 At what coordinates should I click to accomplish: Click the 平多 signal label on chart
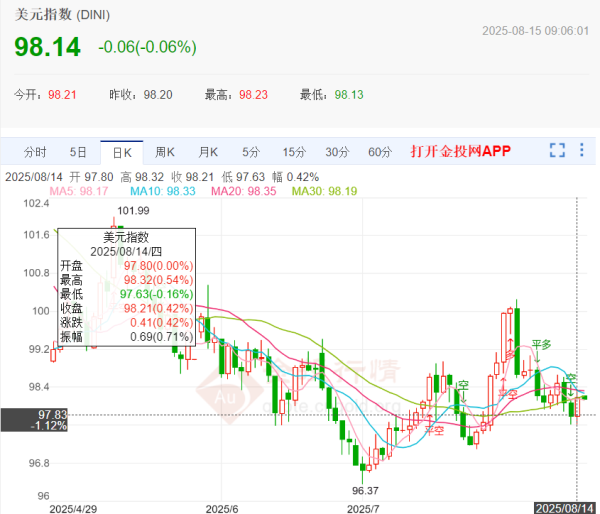coord(541,345)
